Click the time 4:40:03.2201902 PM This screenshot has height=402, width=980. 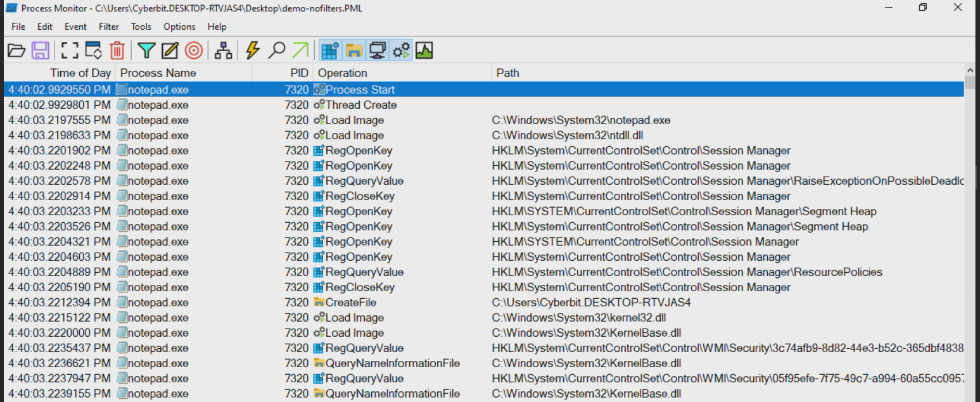pos(60,151)
